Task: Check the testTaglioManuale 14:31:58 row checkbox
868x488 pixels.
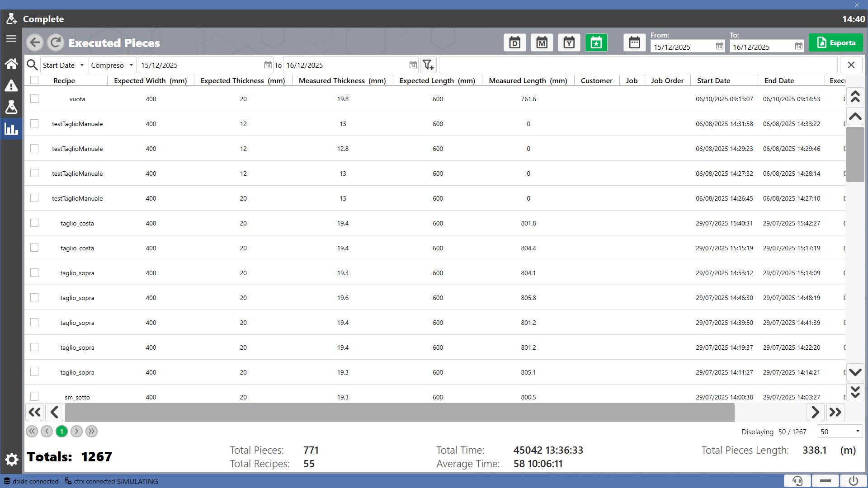Action: pyautogui.click(x=34, y=123)
